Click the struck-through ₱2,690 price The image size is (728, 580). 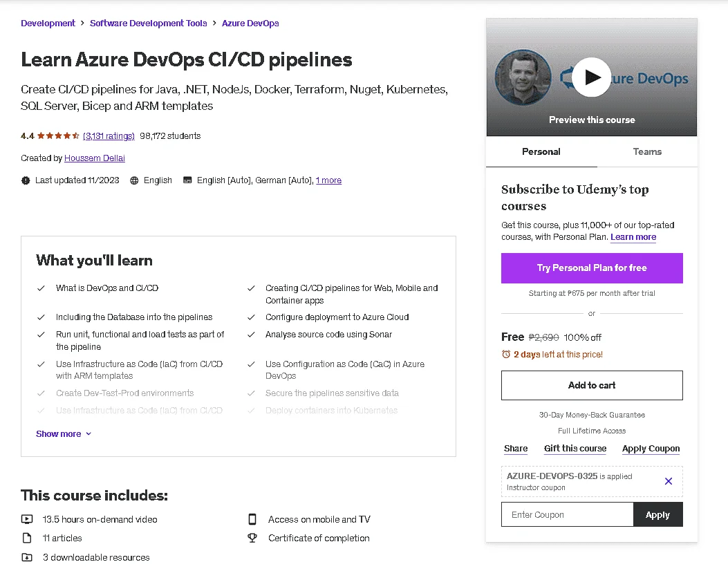click(543, 337)
